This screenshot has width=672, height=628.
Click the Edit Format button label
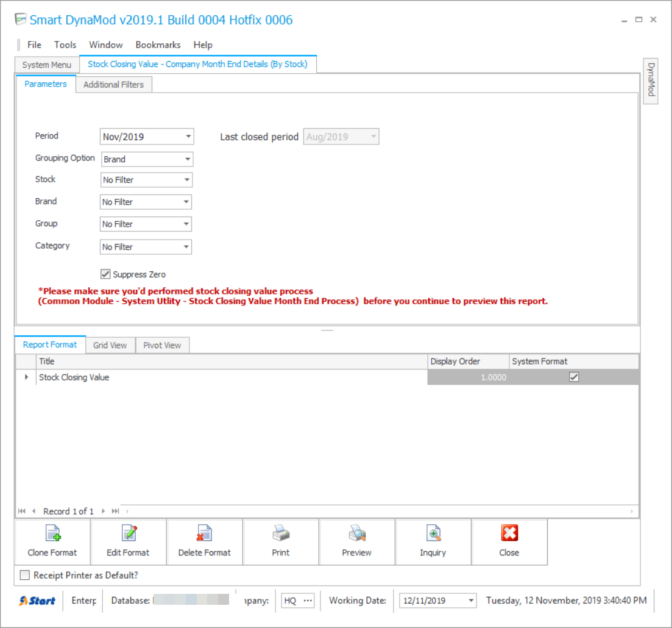[128, 552]
